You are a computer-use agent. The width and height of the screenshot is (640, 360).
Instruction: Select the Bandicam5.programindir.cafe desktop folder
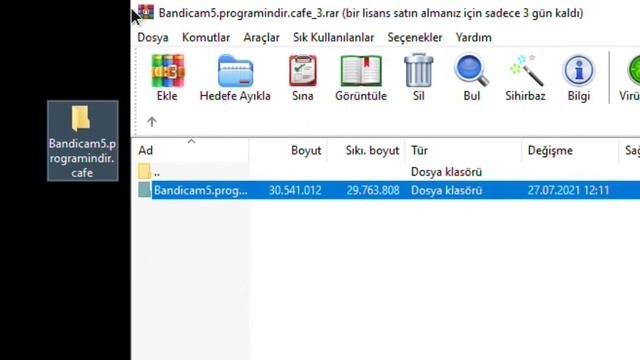click(x=82, y=140)
